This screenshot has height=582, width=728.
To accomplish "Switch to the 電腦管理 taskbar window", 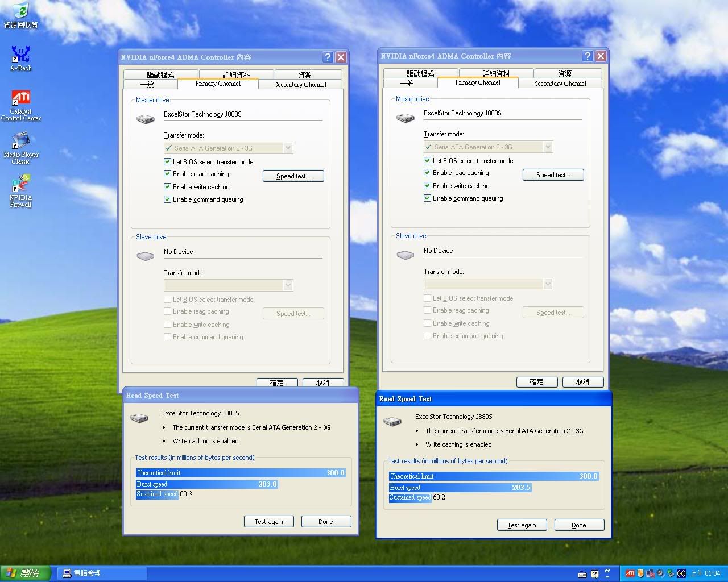I will click(103, 573).
